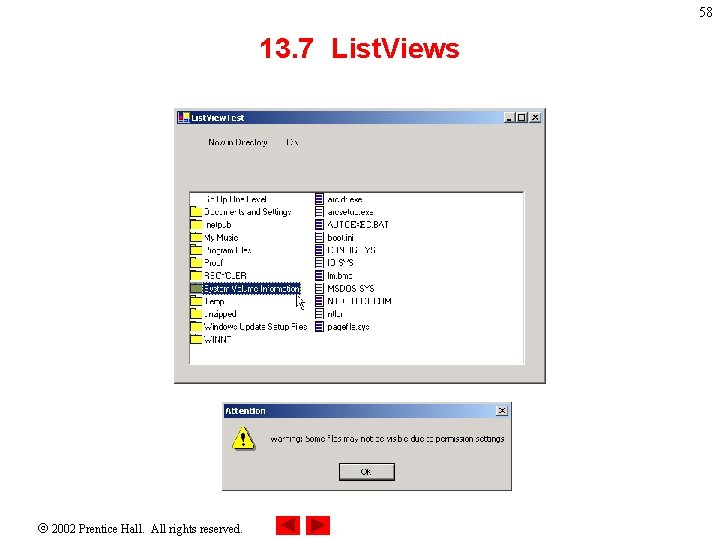Click the file icon next to pagefile.sys
The height and width of the screenshot is (540, 720).
319,326
